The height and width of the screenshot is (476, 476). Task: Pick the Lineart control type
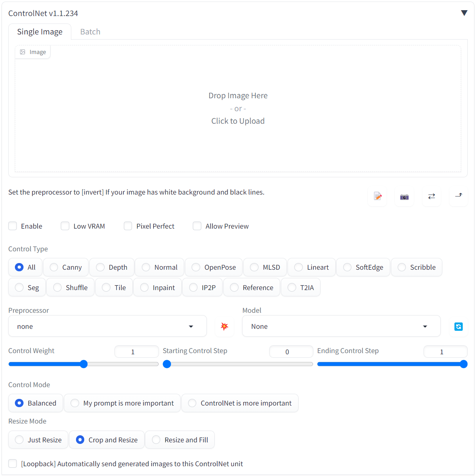(311, 267)
